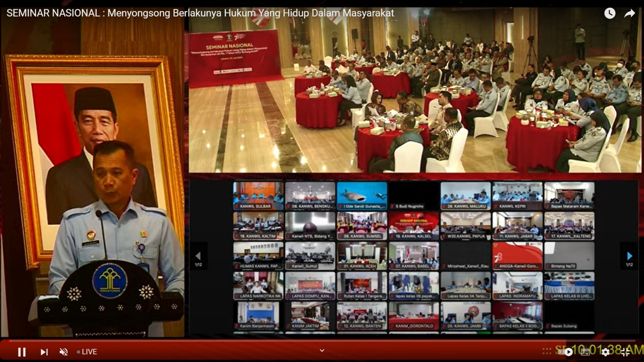644x362 pixels.
Task: Pause the live stream video
Action: pos(22,352)
